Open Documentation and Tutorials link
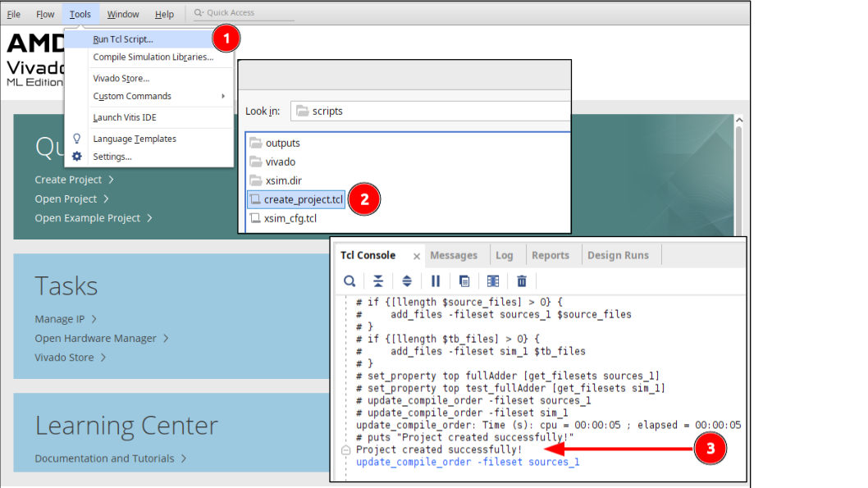This screenshot has width=868, height=488. coord(110,458)
